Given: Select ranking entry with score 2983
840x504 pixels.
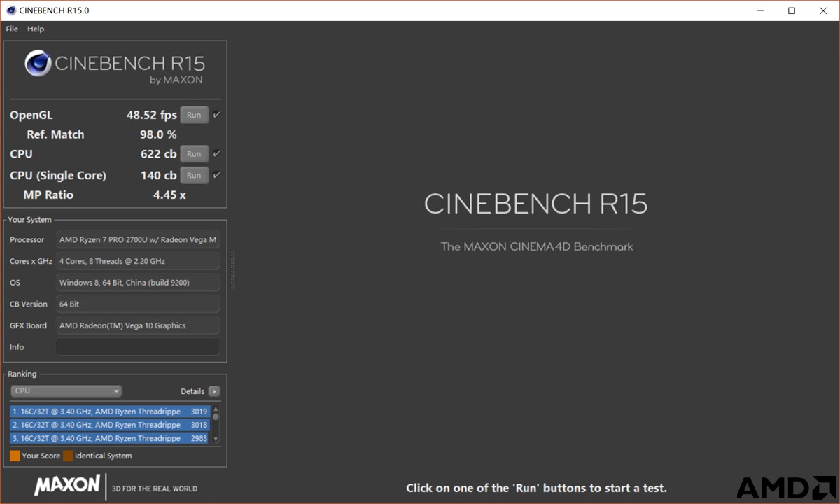Looking at the screenshot, I should click(110, 438).
